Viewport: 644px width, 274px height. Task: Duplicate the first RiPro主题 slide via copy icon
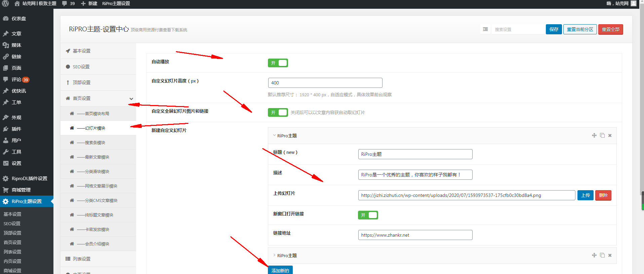coord(602,135)
